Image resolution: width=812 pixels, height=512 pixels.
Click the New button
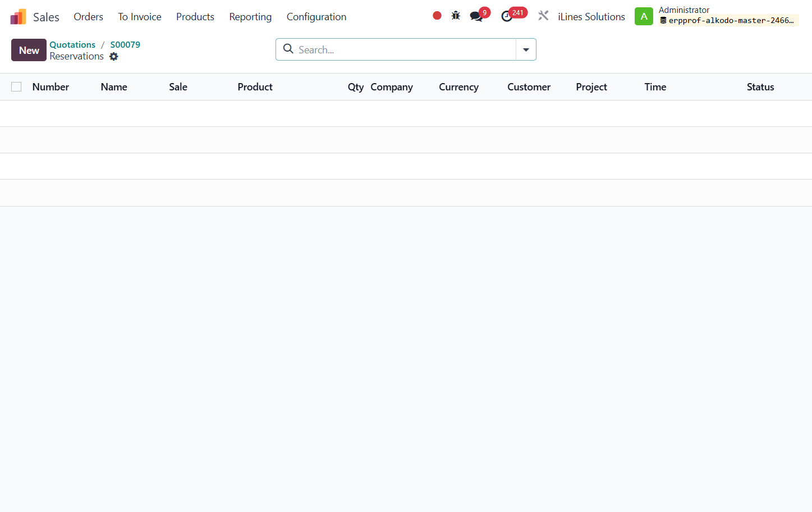click(x=29, y=50)
